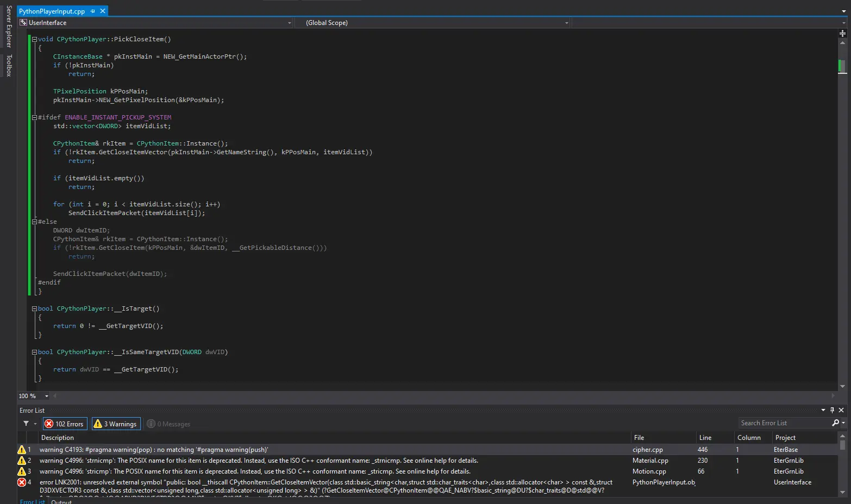Click the split editor handle icon
This screenshot has width=851, height=504.
[x=842, y=33]
